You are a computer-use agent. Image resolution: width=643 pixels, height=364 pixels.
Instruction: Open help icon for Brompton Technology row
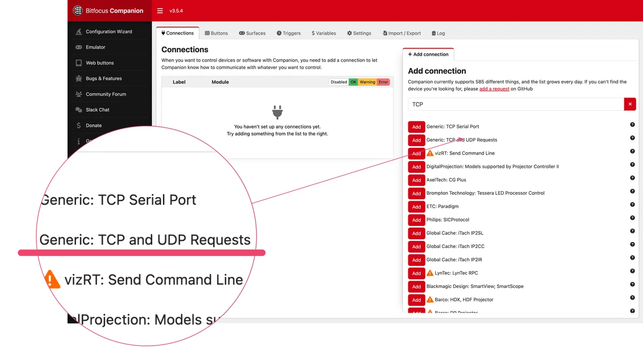pyautogui.click(x=632, y=191)
